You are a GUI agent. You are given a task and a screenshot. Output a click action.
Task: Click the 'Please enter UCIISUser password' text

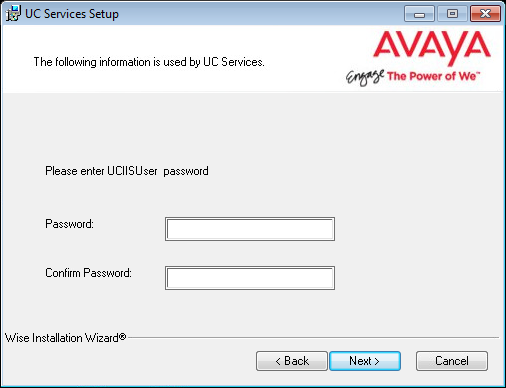(127, 171)
